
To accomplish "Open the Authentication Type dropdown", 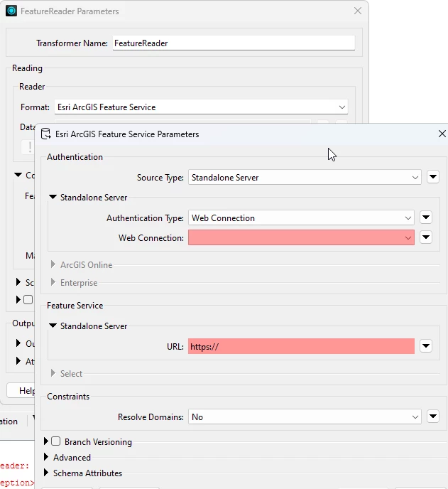I will [301, 218].
